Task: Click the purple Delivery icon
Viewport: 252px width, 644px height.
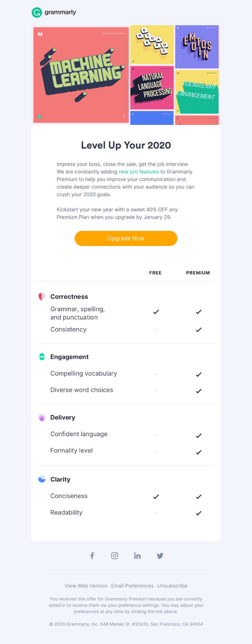Action: 42,418
